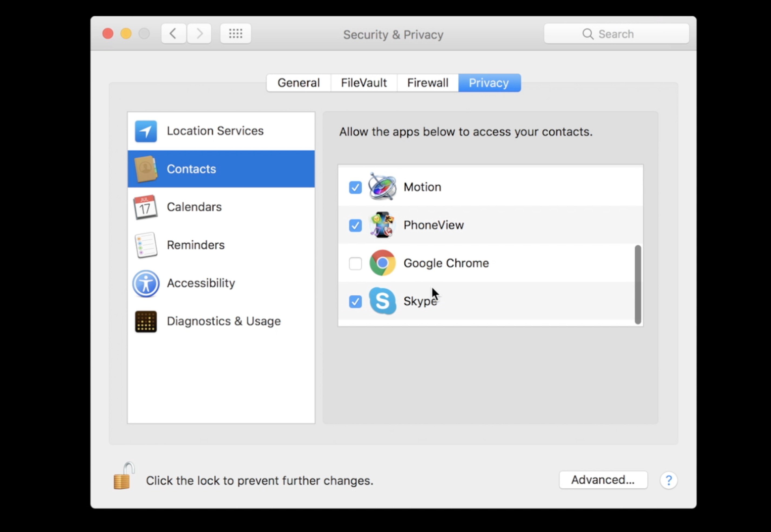Click the app list vertical scrollbar

click(x=638, y=285)
